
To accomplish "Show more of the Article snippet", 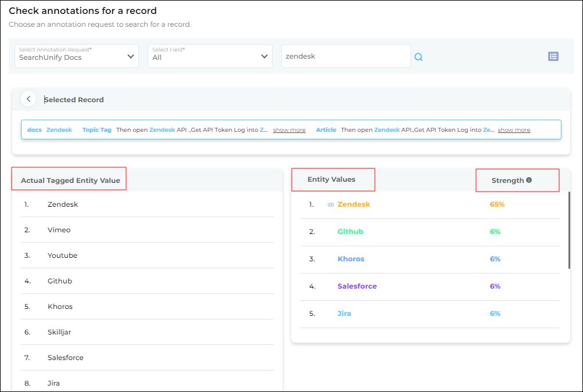I will 513,130.
